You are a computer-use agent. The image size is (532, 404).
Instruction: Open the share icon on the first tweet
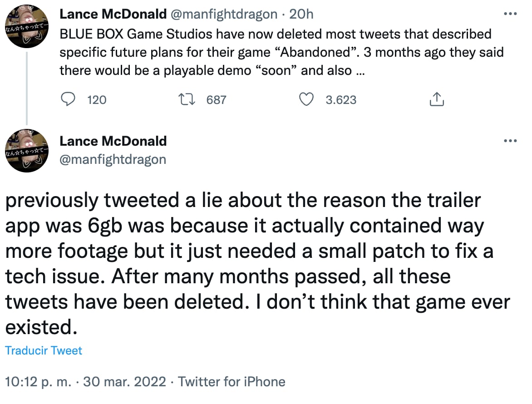tap(436, 99)
